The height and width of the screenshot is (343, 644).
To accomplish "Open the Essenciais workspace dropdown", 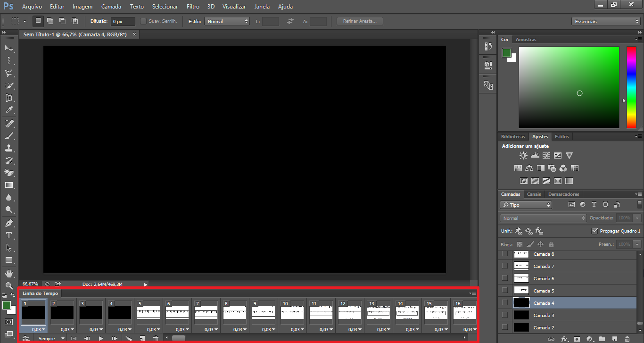I will (x=605, y=21).
